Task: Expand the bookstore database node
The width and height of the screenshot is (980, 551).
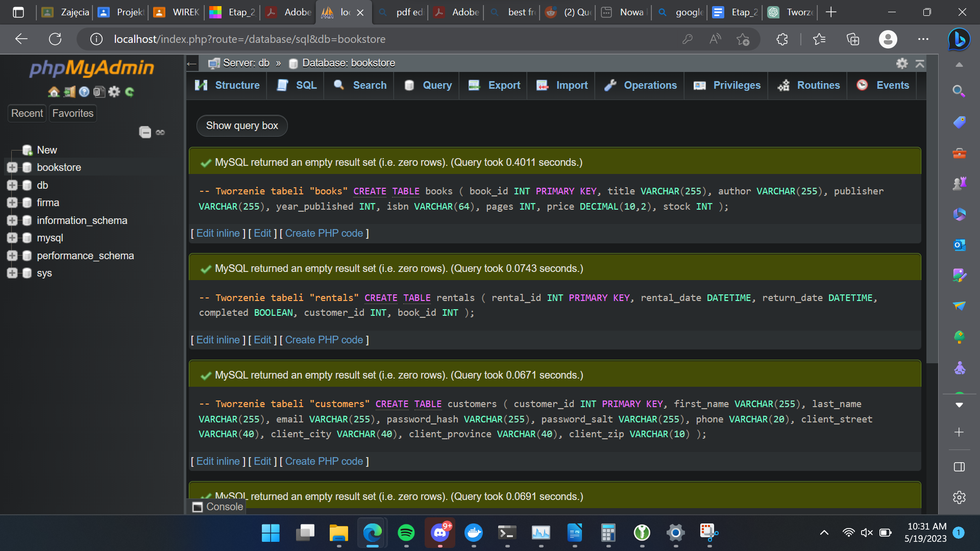Action: pos(12,167)
